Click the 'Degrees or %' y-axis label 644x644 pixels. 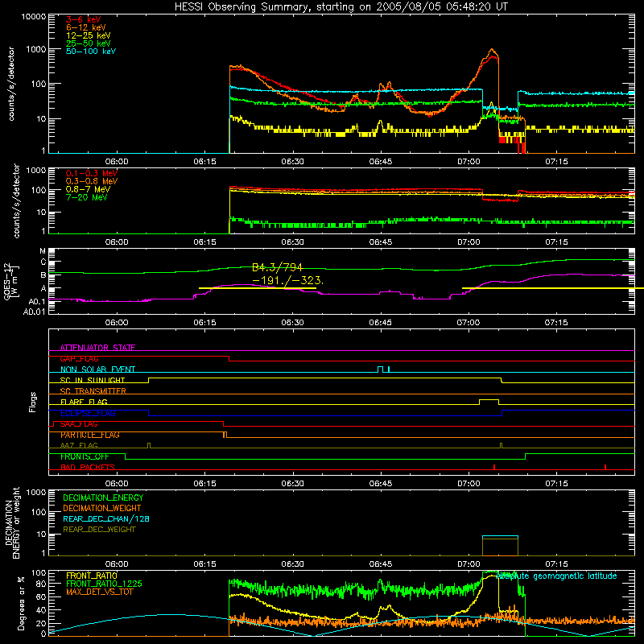(x=21, y=603)
